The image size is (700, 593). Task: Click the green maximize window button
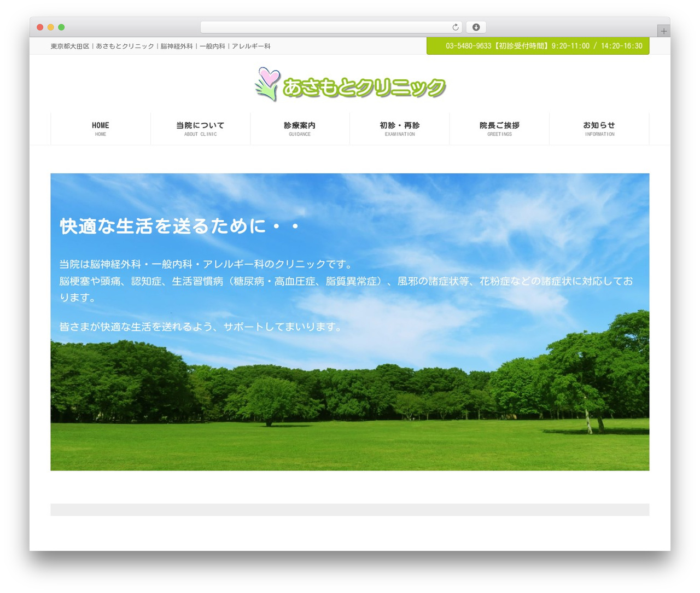[61, 27]
